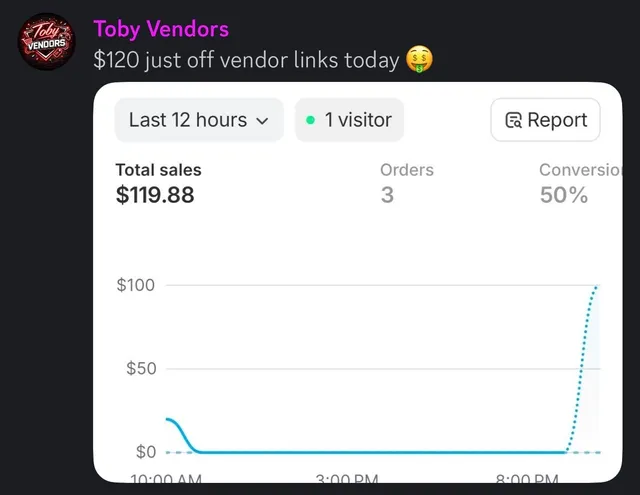This screenshot has height=495, width=640.
Task: Click the dotted projected sales spike
Action: (x=582, y=369)
